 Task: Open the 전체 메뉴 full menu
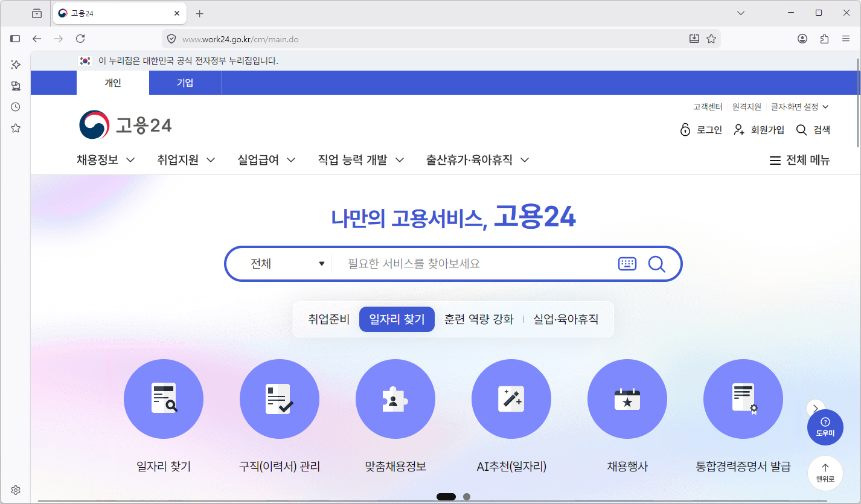pyautogui.click(x=799, y=161)
